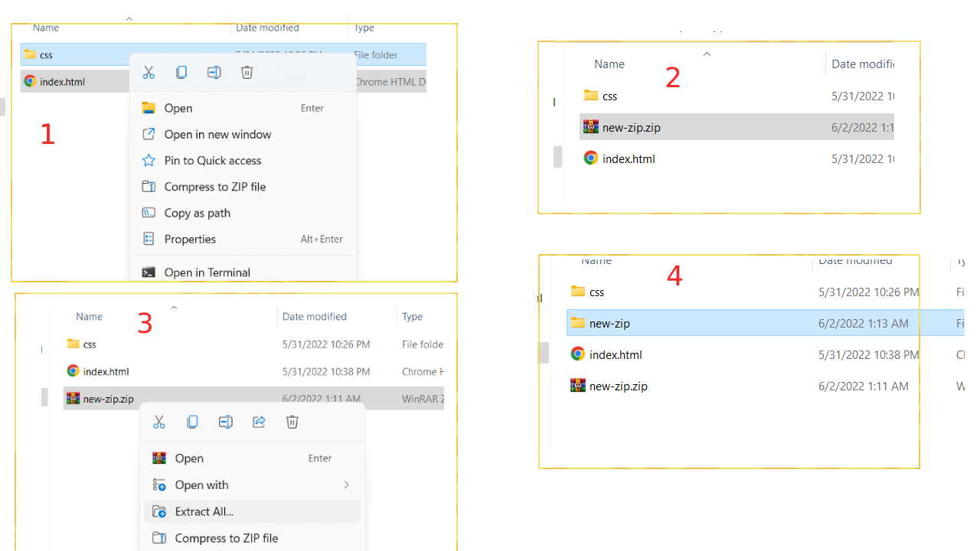Click Delete trash icon in panel 1 menu
This screenshot has width=980, height=551.
247,72
